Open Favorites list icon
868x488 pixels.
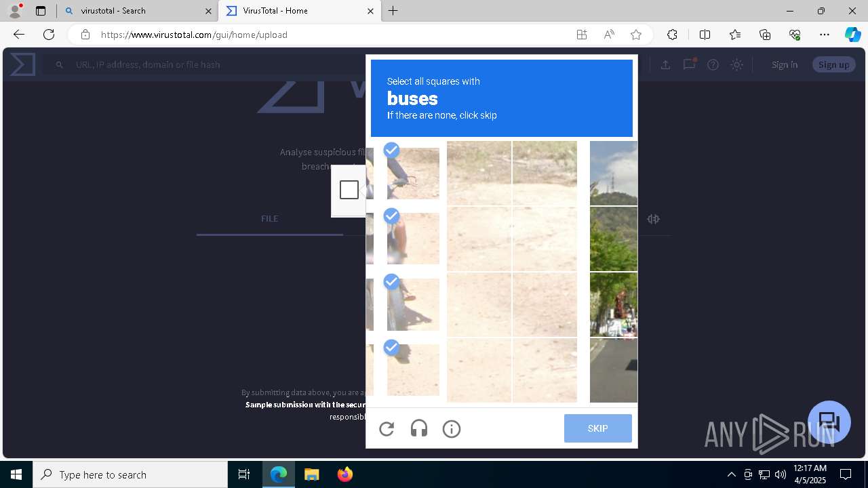[x=735, y=35]
